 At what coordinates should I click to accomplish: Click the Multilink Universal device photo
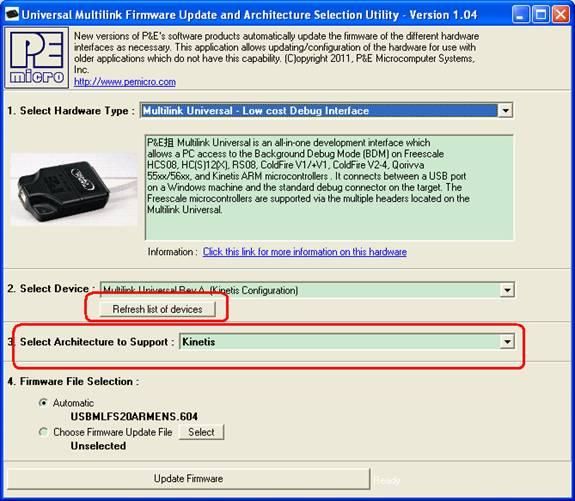[x=74, y=190]
